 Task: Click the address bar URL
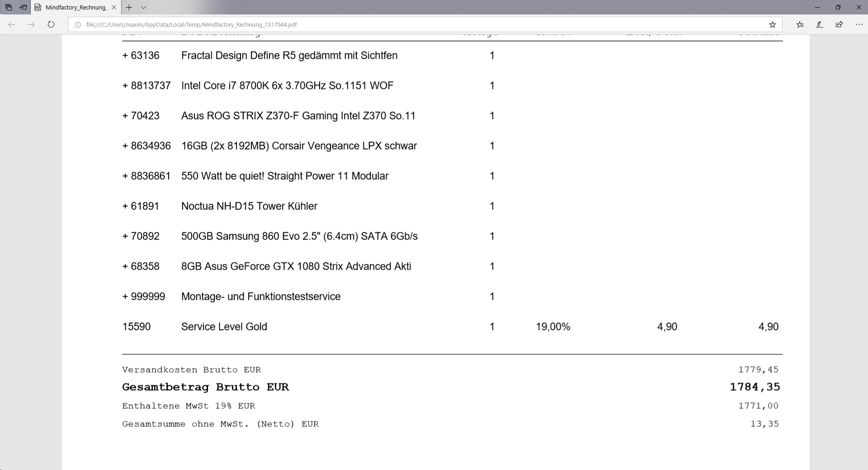(x=191, y=25)
